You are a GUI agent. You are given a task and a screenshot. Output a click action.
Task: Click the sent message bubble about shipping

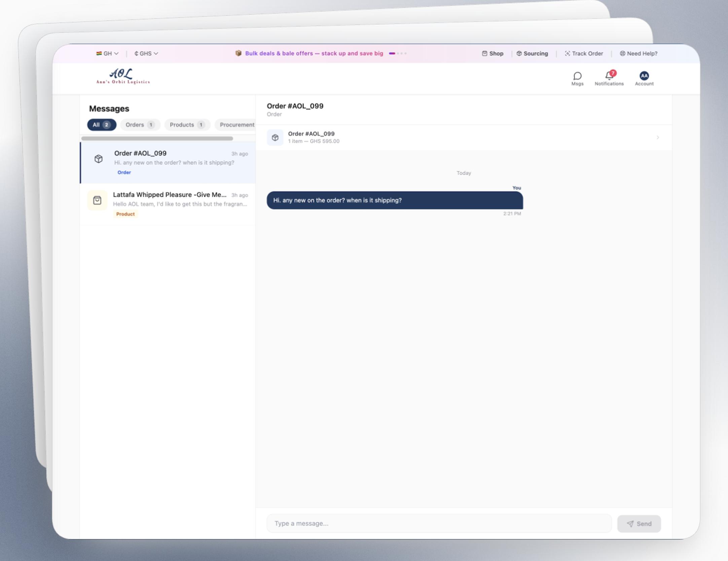click(395, 200)
